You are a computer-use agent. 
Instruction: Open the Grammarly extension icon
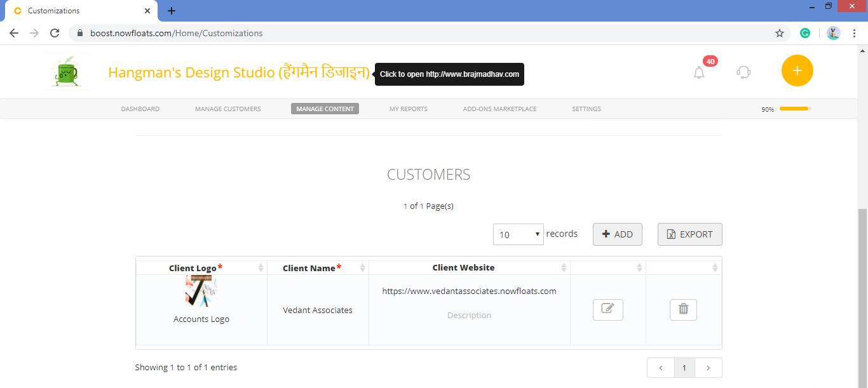[805, 33]
